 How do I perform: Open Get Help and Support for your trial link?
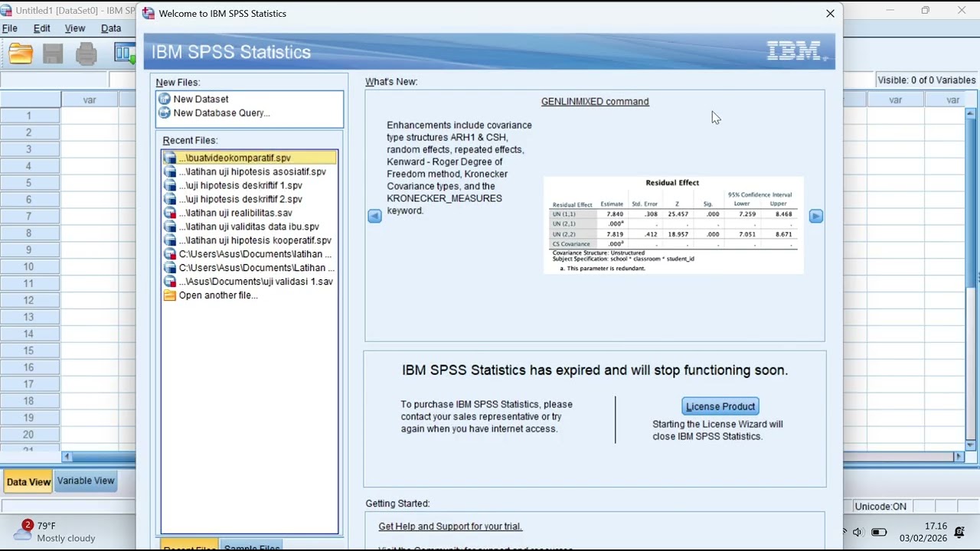point(450,527)
